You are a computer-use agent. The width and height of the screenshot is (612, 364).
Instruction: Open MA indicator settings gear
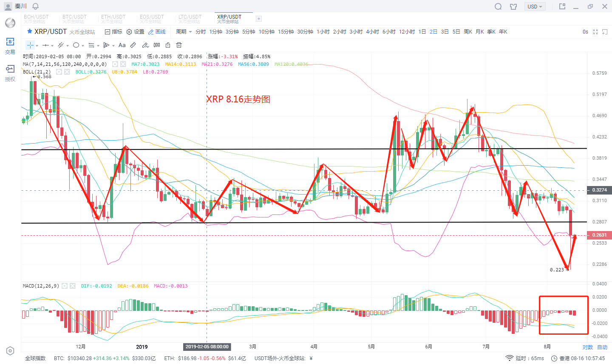tap(115, 64)
